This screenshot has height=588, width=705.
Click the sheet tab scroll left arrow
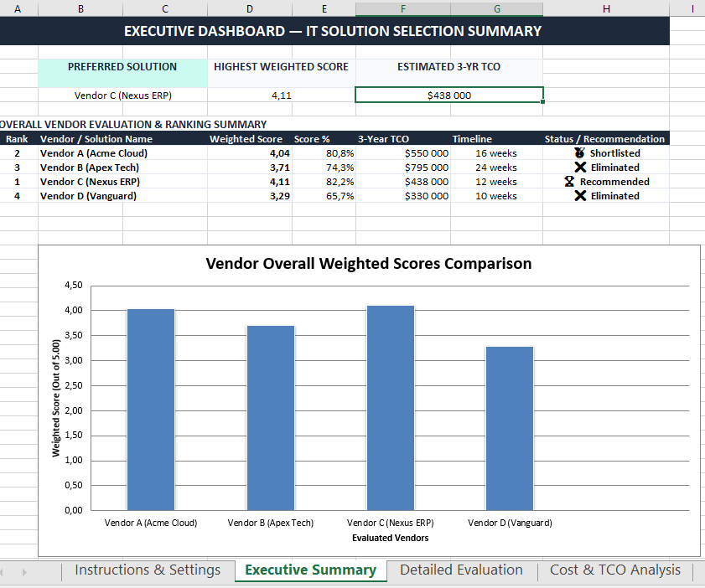(x=2, y=572)
